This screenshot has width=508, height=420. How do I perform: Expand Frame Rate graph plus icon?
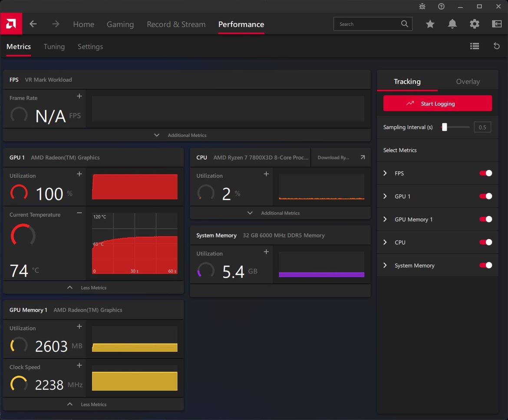coord(79,96)
